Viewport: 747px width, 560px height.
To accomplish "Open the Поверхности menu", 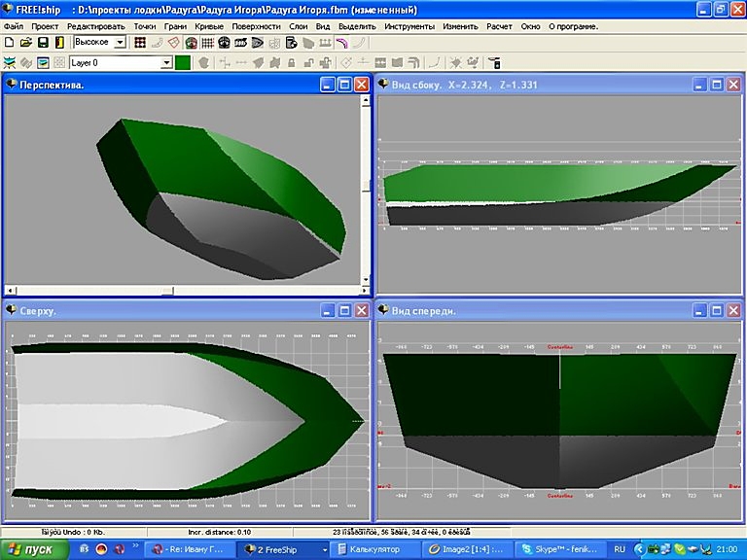I will click(256, 26).
